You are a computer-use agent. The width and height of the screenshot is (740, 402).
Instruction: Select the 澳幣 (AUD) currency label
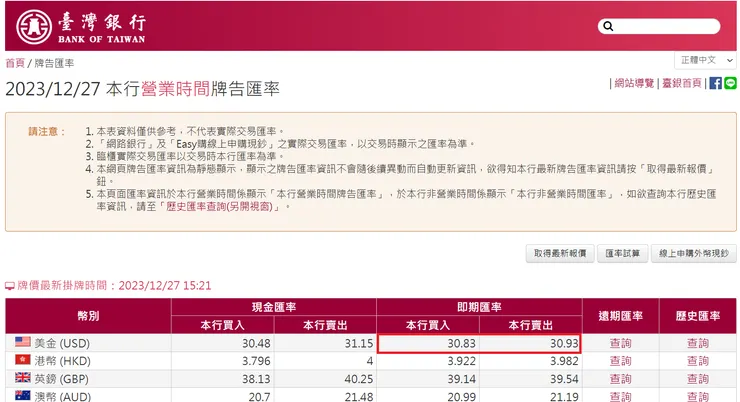pos(62,396)
